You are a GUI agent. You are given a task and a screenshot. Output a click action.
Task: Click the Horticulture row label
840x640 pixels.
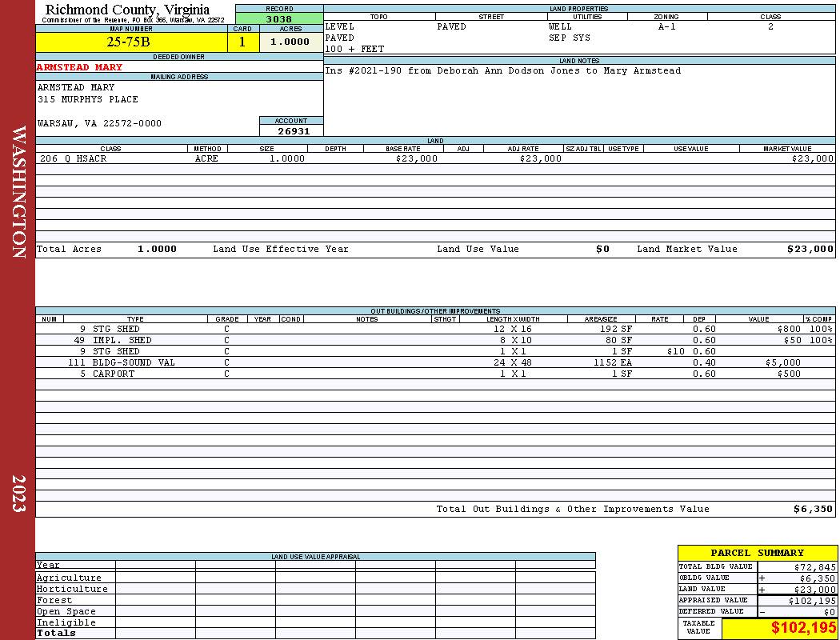pos(72,589)
